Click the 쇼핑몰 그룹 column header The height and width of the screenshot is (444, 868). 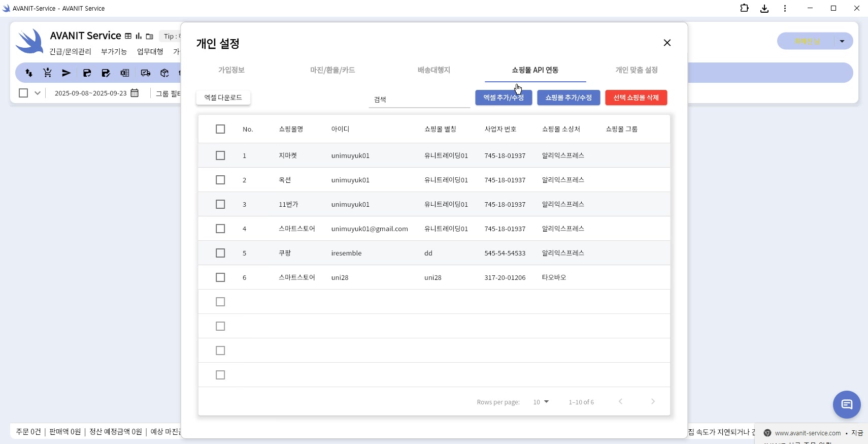[621, 129]
